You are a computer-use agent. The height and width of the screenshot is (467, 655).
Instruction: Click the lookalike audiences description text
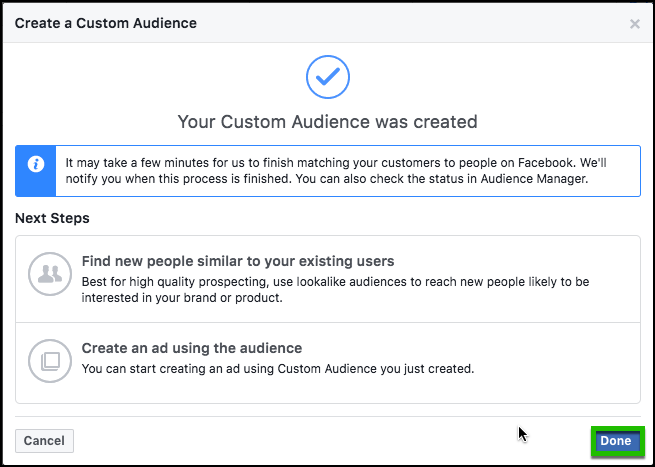click(x=347, y=288)
